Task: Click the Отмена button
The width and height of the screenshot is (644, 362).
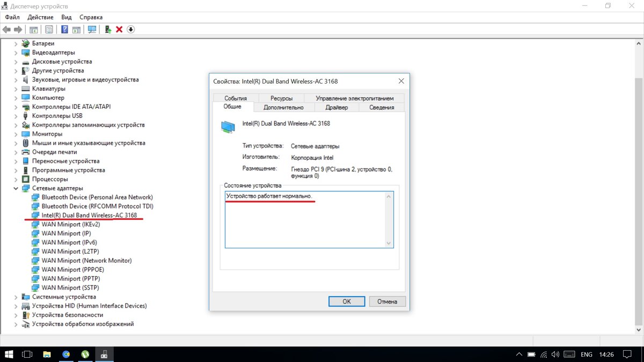Action: (x=387, y=301)
